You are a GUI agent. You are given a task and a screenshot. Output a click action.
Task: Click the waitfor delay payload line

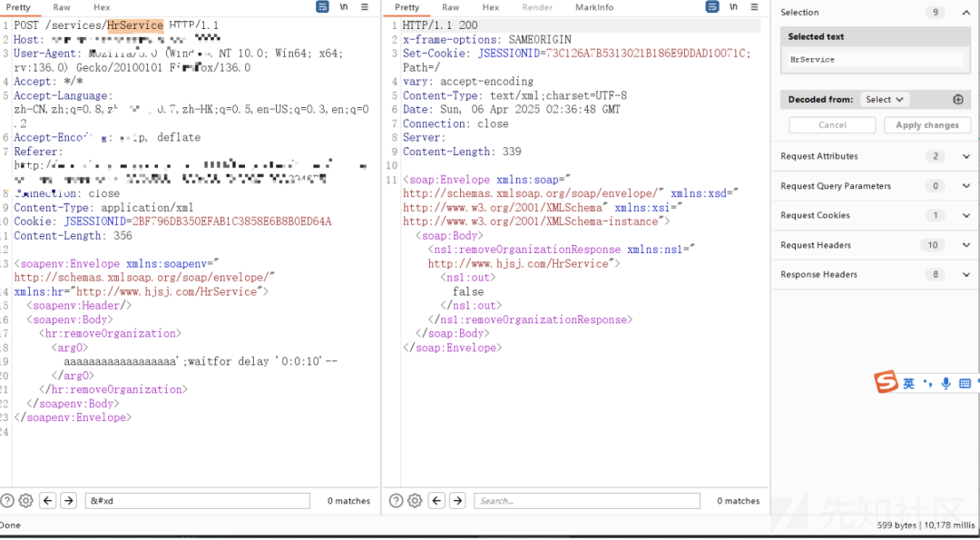click(x=201, y=361)
